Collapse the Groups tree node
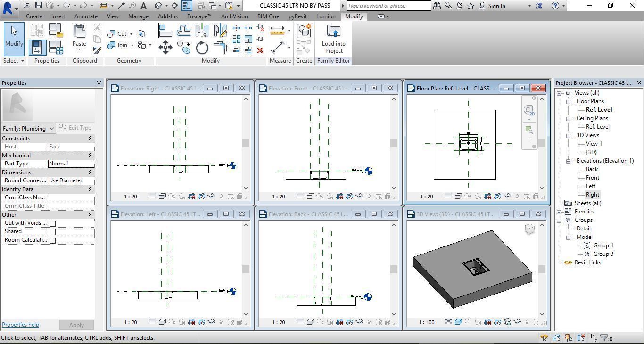The width and height of the screenshot is (644, 344). point(559,220)
